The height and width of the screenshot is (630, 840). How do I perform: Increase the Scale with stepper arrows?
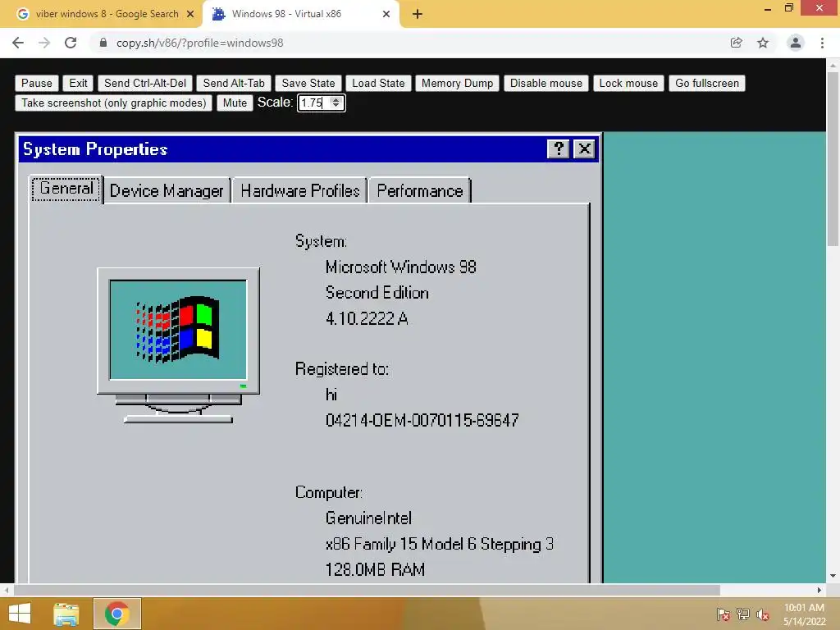pos(336,99)
